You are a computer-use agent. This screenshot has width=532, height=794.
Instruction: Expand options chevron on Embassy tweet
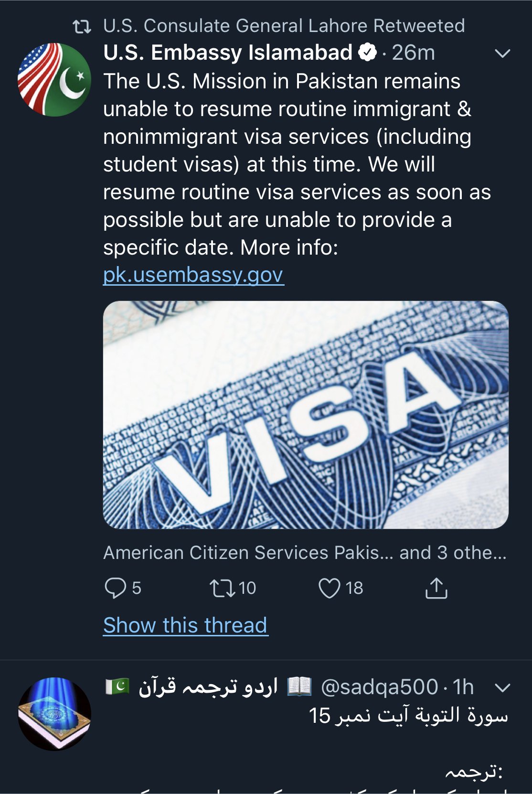pyautogui.click(x=503, y=53)
